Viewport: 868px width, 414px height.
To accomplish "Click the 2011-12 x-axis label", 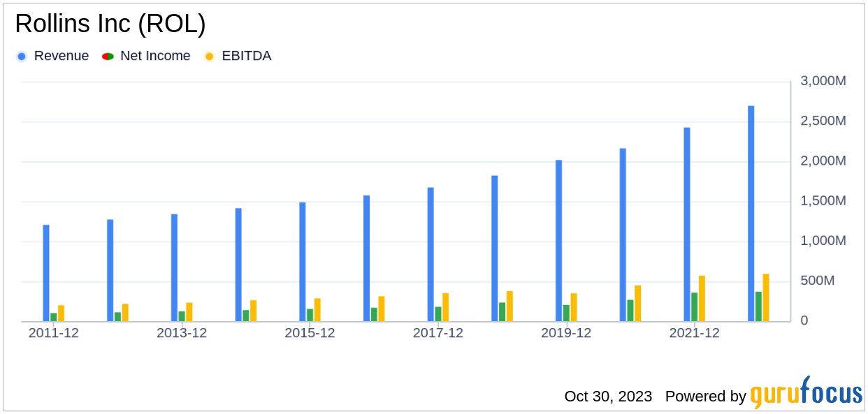I will tap(53, 334).
